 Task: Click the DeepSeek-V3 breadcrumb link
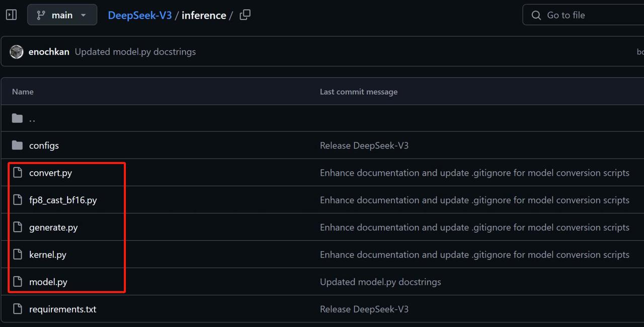coord(139,15)
